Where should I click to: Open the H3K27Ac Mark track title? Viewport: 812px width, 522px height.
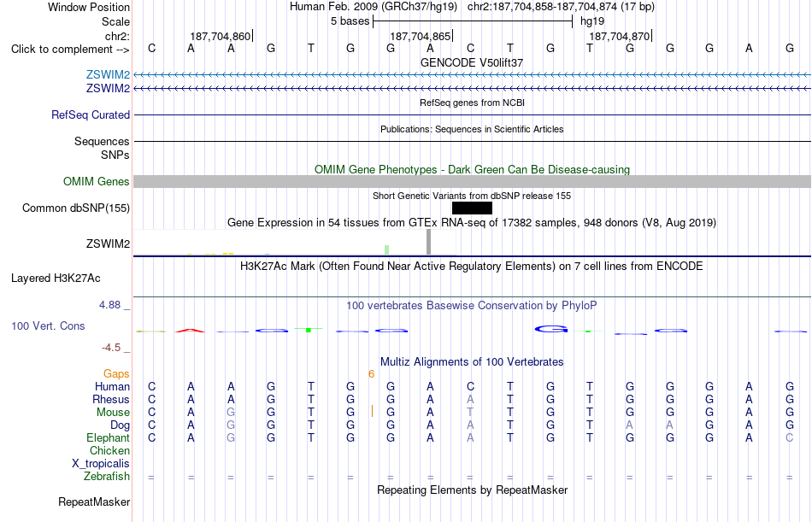point(472,267)
